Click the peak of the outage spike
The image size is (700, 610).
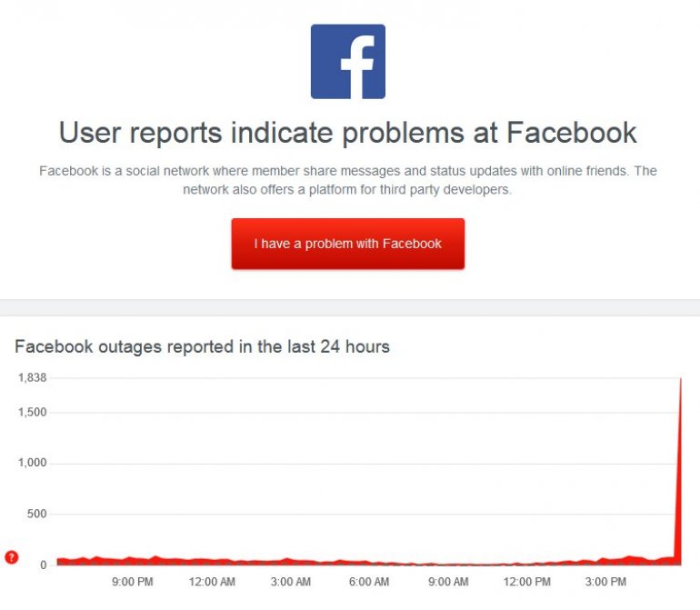[681, 380]
